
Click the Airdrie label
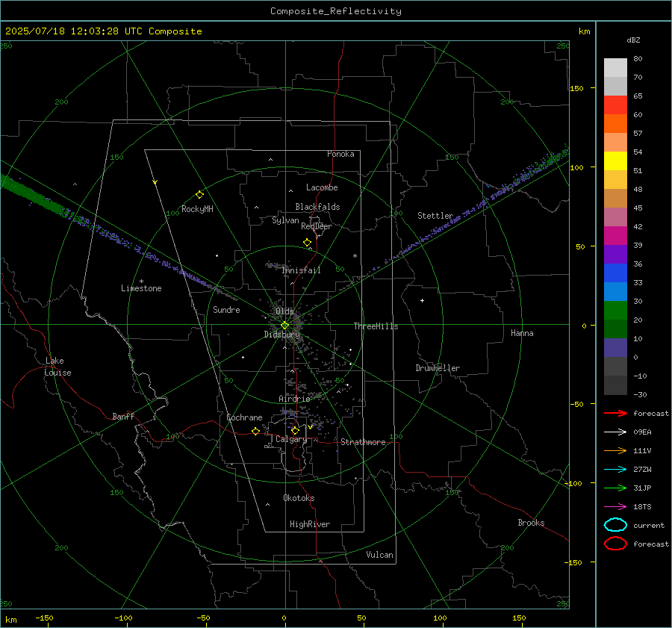click(x=294, y=399)
